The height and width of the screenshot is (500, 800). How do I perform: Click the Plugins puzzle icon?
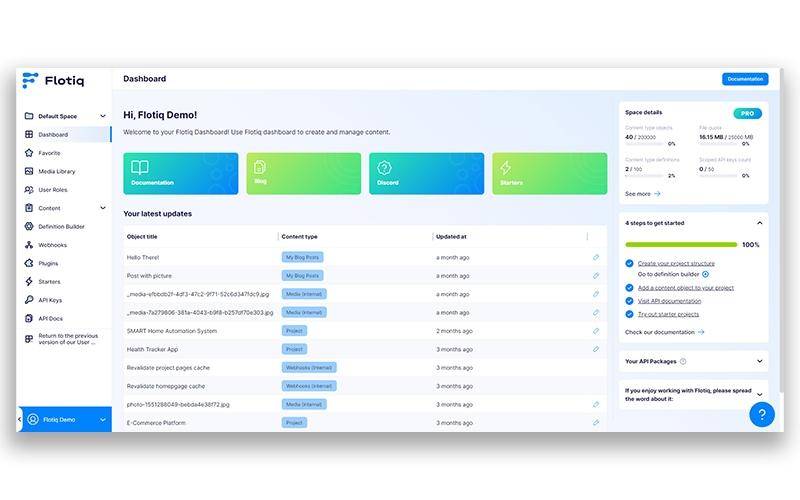click(29, 263)
